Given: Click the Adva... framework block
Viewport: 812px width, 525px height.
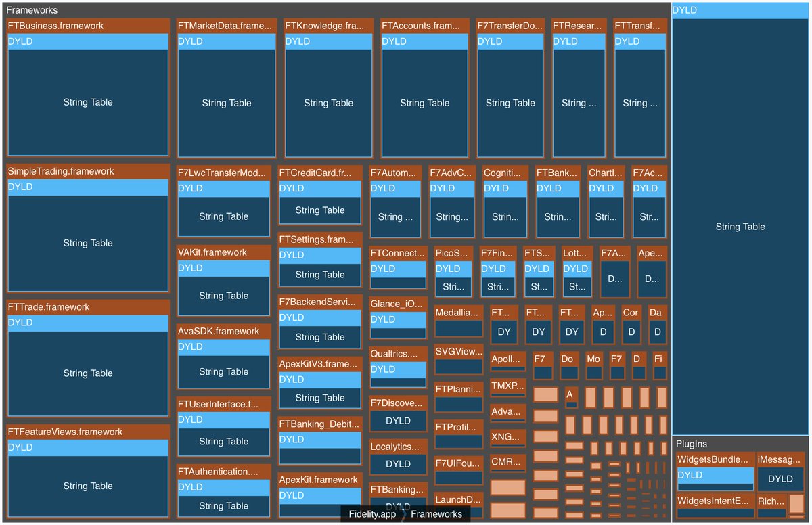Looking at the screenshot, I should pos(508,413).
